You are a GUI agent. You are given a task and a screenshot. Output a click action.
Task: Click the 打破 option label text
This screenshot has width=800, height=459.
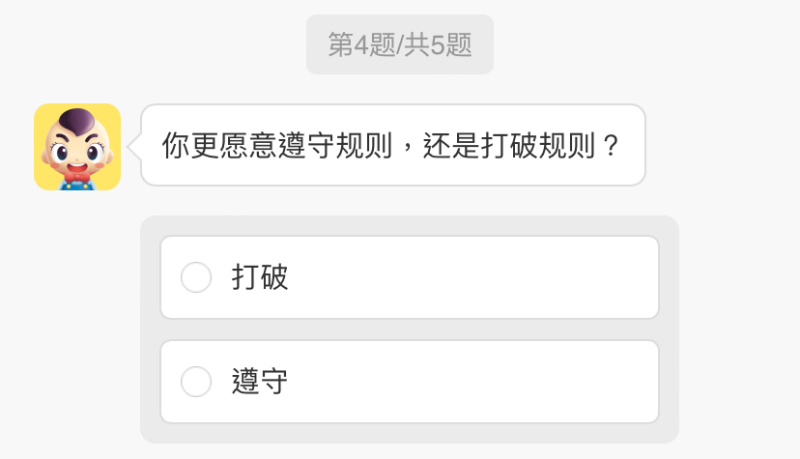coord(260,278)
